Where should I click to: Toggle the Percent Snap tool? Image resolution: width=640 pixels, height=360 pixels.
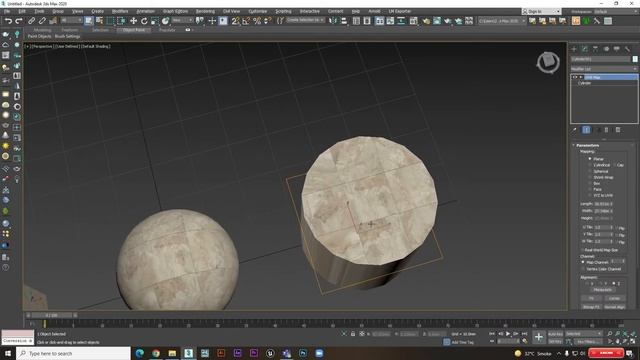tap(257, 21)
